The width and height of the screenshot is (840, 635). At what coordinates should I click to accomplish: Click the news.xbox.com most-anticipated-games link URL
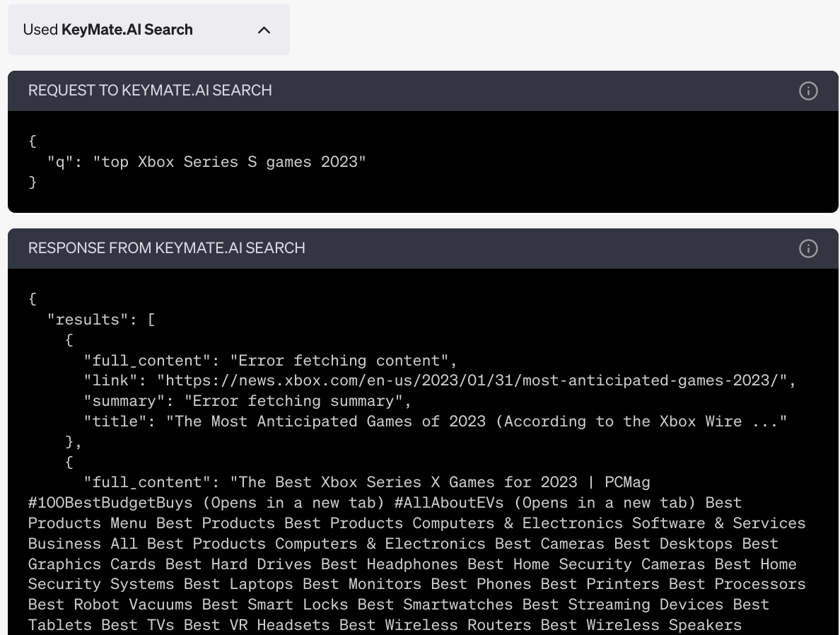472,380
